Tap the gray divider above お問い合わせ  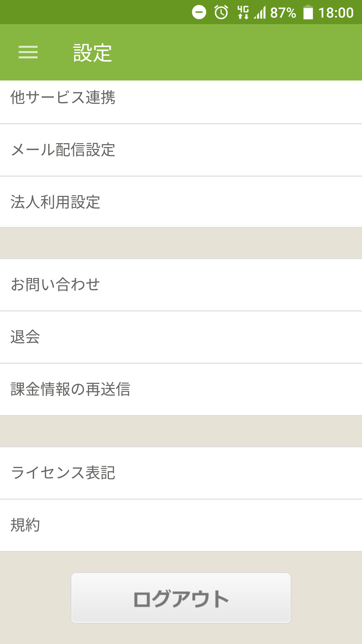pyautogui.click(x=181, y=243)
